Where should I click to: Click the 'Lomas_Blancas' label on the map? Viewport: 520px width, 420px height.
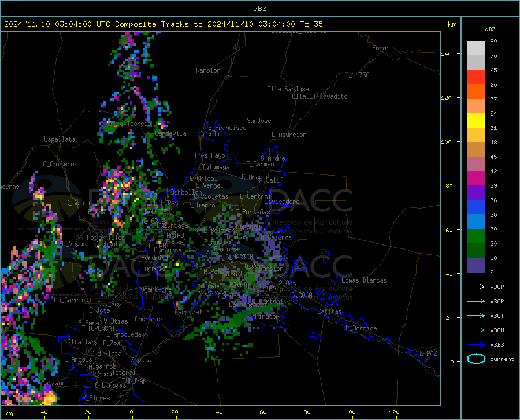[x=364, y=280]
